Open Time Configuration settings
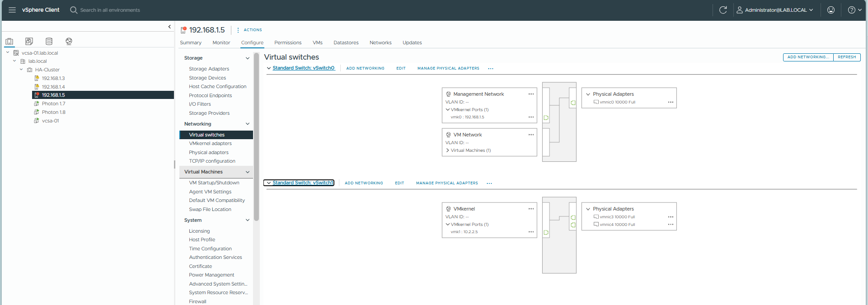The height and width of the screenshot is (305, 868). coord(210,249)
